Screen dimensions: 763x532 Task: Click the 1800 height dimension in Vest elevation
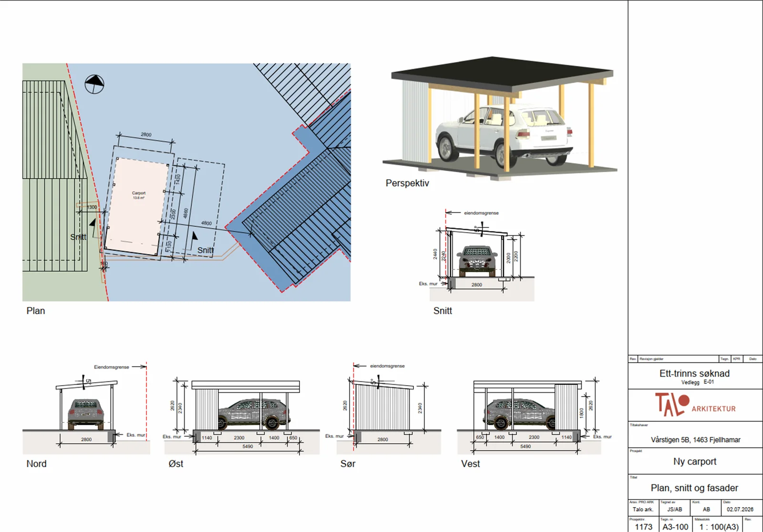(x=581, y=412)
